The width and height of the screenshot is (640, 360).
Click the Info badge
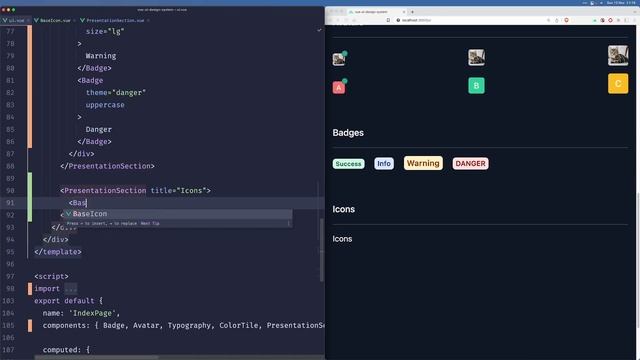384,163
